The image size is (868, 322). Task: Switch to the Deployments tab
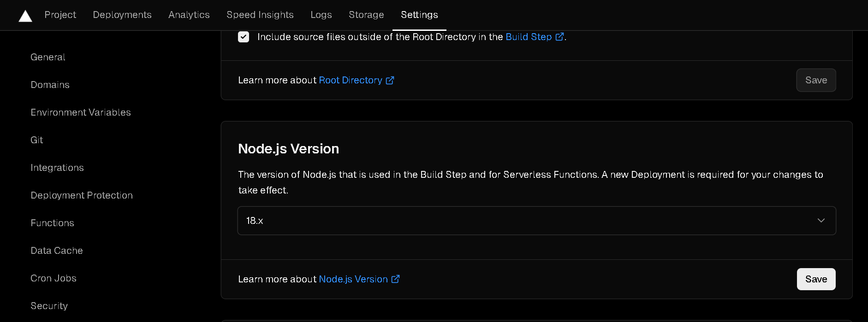pos(122,14)
